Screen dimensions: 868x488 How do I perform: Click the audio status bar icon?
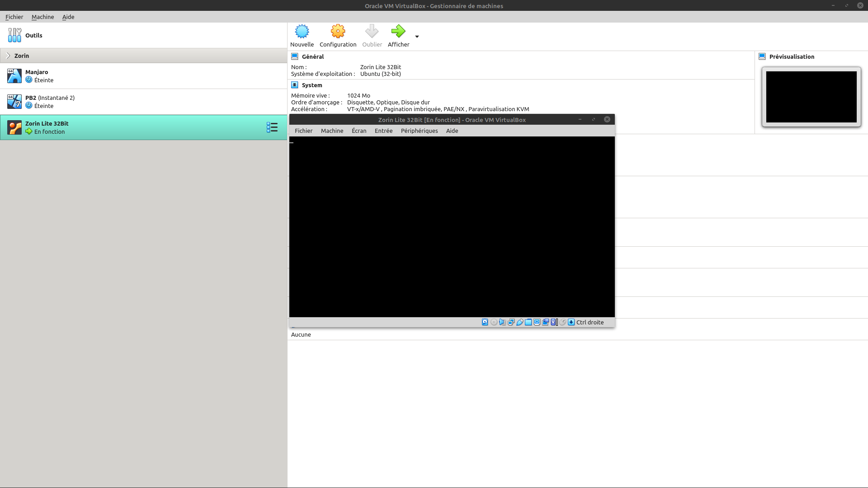point(502,322)
